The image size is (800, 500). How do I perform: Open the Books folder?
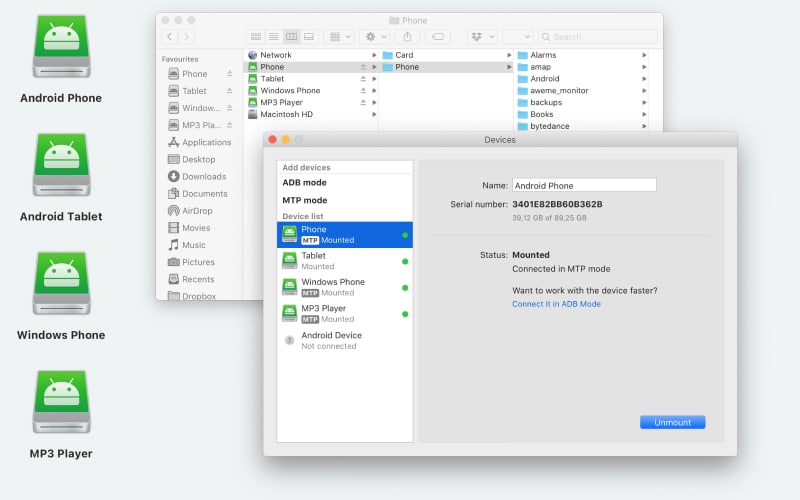[x=581, y=114]
